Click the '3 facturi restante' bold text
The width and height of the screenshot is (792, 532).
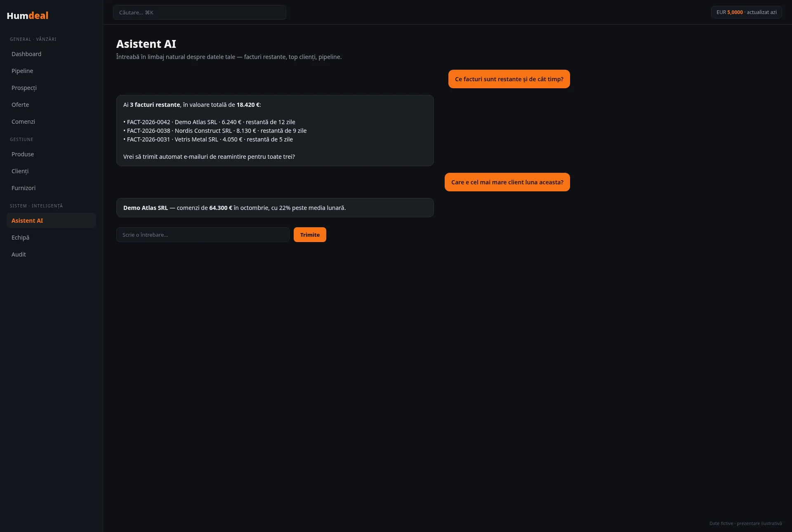point(155,105)
